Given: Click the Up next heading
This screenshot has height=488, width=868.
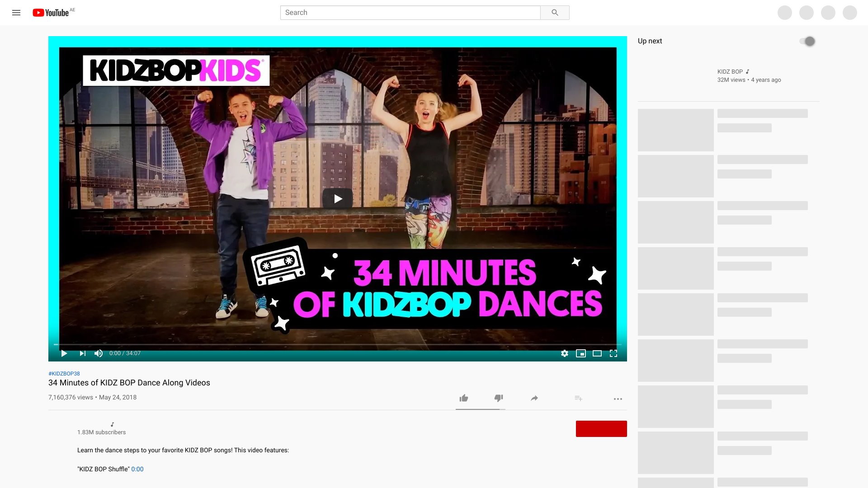Looking at the screenshot, I should (650, 41).
